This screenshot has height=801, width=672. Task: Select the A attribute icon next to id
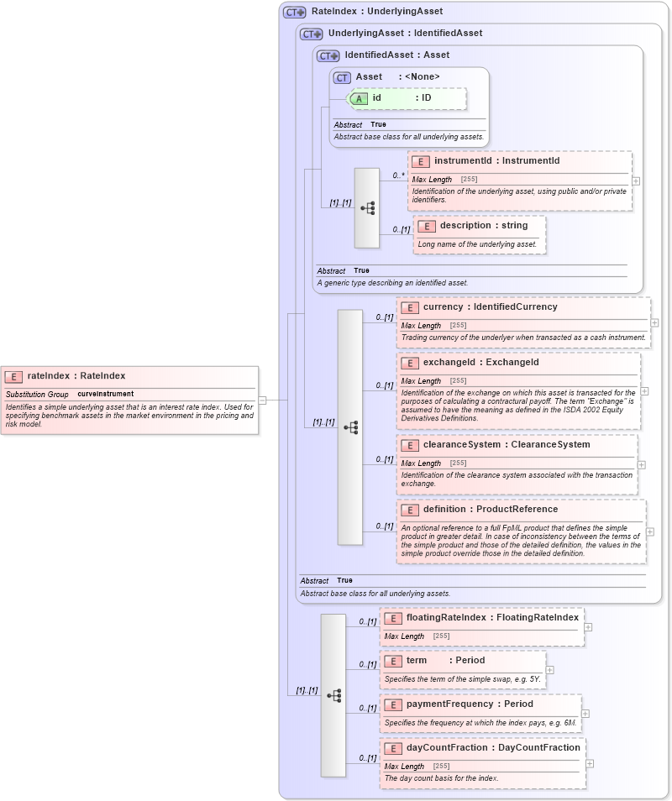[x=358, y=98]
